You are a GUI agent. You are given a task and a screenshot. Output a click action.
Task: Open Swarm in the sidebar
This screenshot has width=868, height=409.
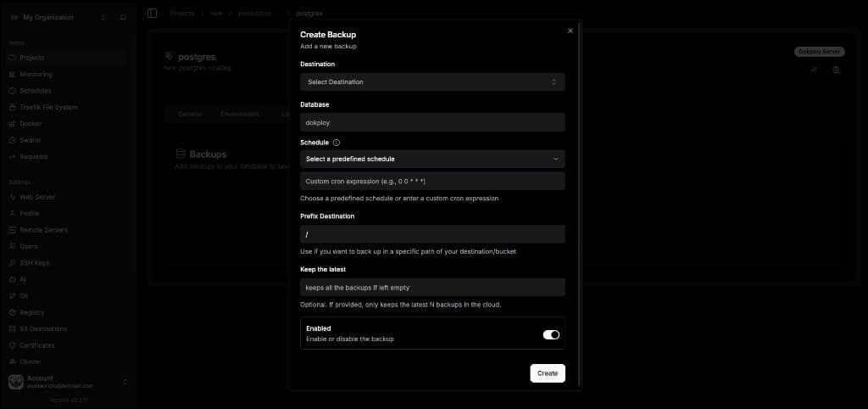(x=66, y=140)
